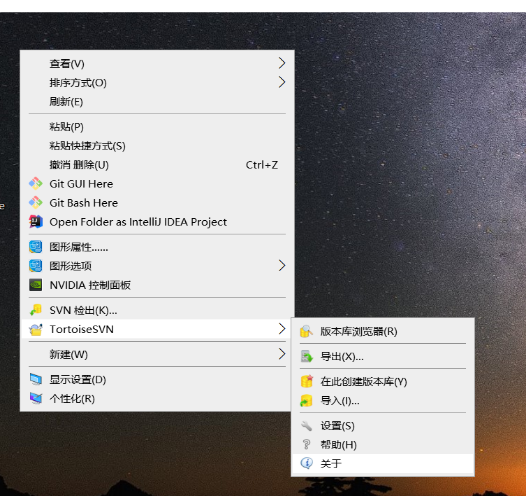The width and height of the screenshot is (526, 497).
Task: Click the 查看(V) menu label
Action: pyautogui.click(x=67, y=63)
